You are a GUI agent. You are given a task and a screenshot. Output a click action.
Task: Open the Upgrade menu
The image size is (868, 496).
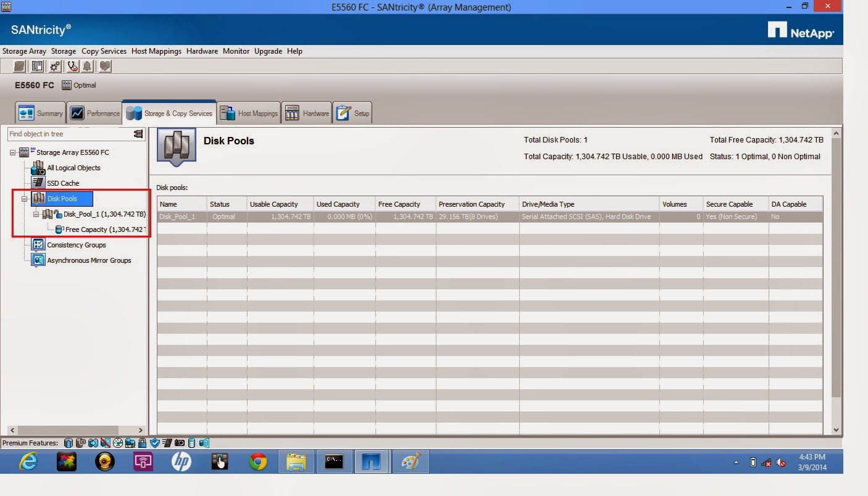point(268,51)
